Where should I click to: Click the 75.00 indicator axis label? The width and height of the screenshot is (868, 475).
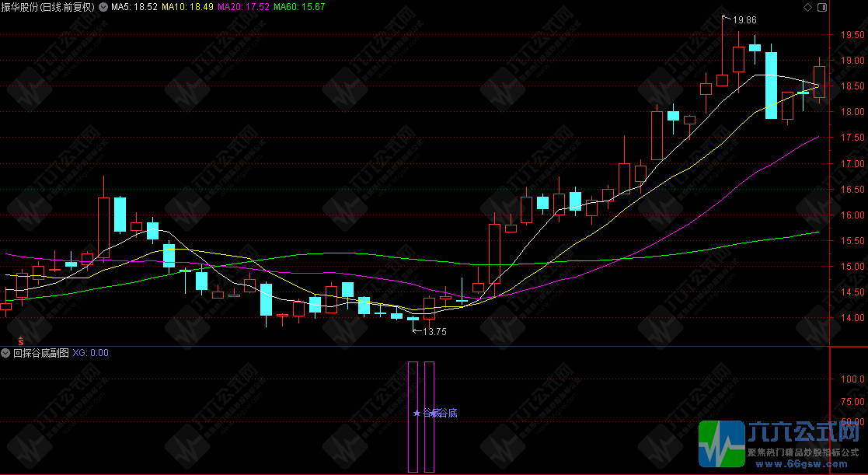point(852,401)
